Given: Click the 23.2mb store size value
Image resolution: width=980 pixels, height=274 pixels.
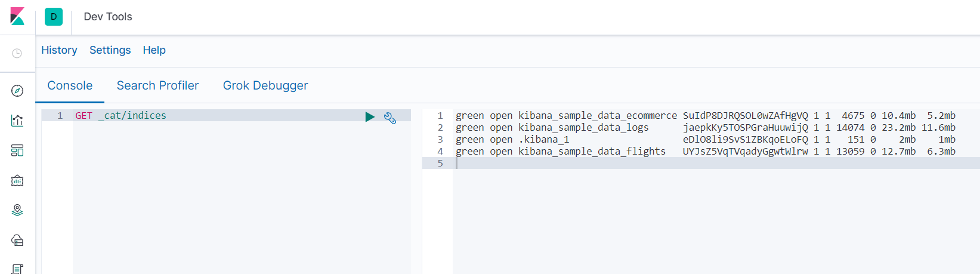Looking at the screenshot, I should tap(898, 127).
